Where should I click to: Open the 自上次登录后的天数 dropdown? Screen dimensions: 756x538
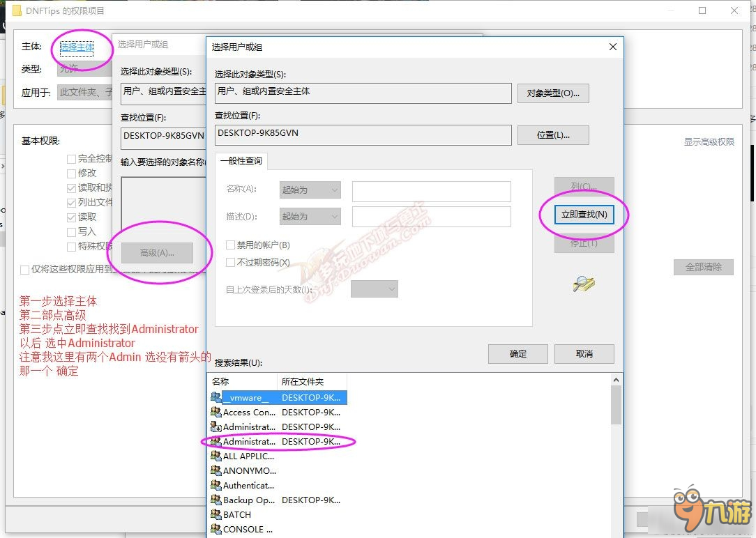click(374, 289)
